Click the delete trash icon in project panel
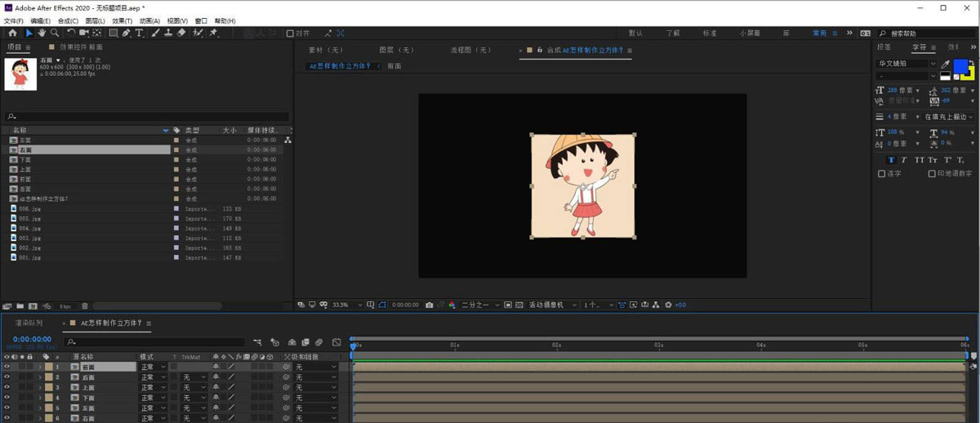Viewport: 980px width, 423px height. 85,306
